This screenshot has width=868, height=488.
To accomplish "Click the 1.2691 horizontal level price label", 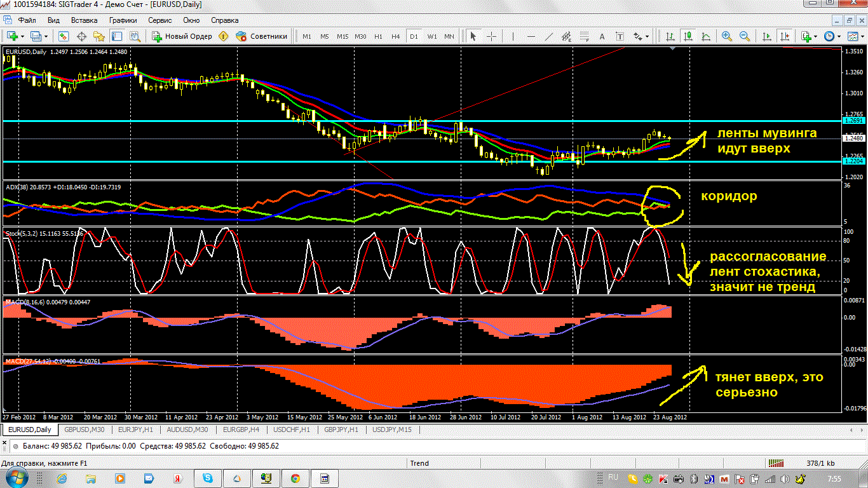I will pyautogui.click(x=852, y=120).
